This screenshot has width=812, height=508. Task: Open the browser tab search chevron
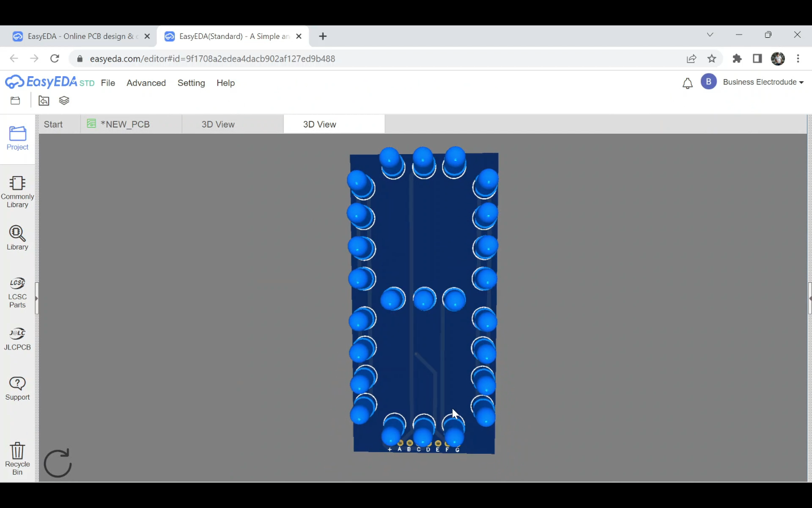(710, 34)
